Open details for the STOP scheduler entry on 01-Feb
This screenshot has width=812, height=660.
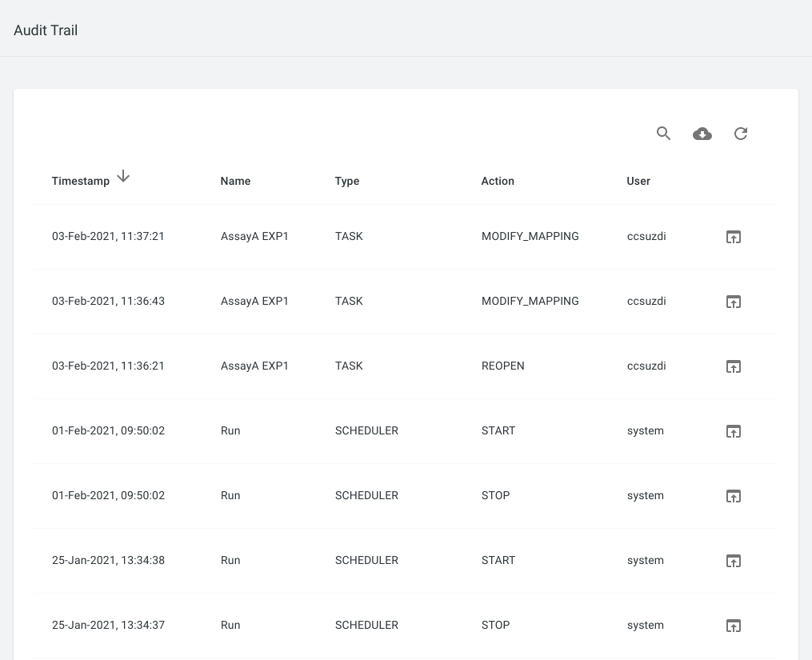pos(733,495)
